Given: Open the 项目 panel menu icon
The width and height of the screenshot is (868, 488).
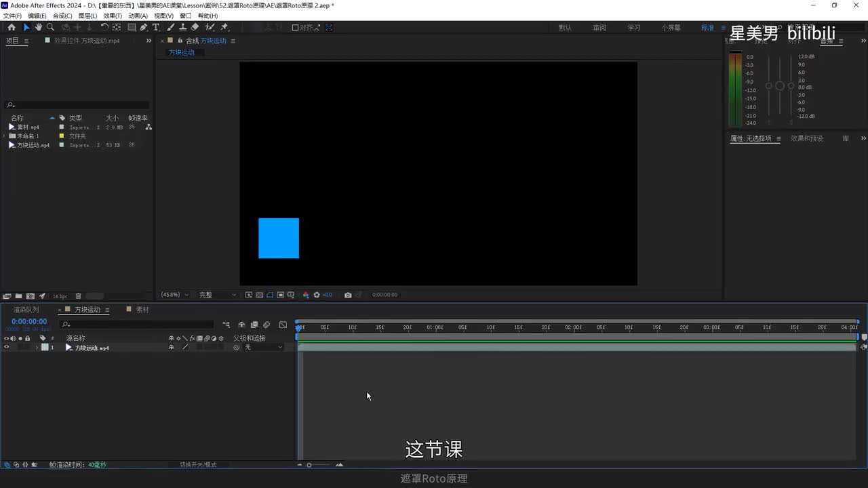Looking at the screenshot, I should tap(26, 41).
